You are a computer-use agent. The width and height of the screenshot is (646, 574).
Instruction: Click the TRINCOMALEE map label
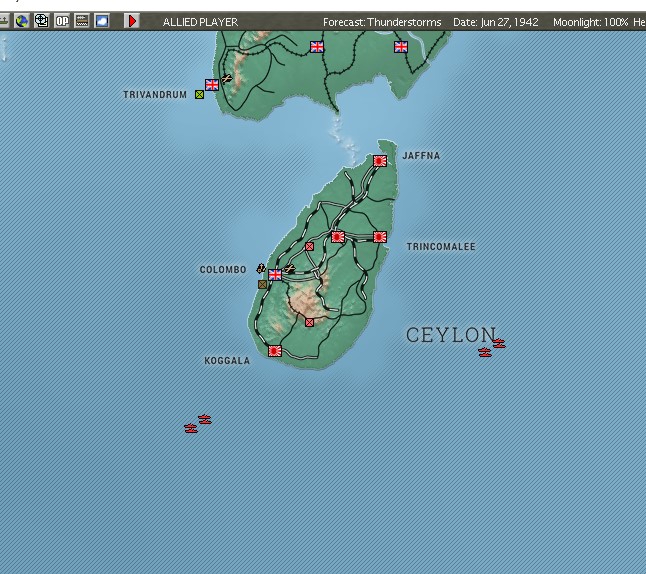tap(441, 247)
